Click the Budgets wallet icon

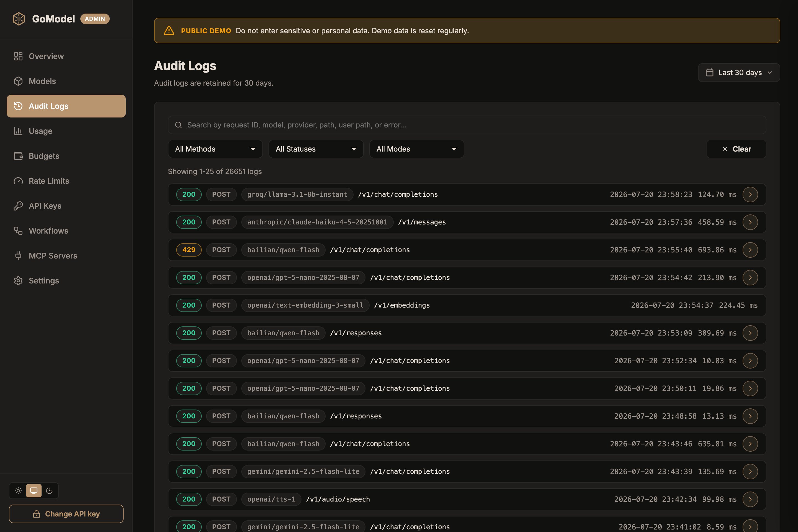18,156
